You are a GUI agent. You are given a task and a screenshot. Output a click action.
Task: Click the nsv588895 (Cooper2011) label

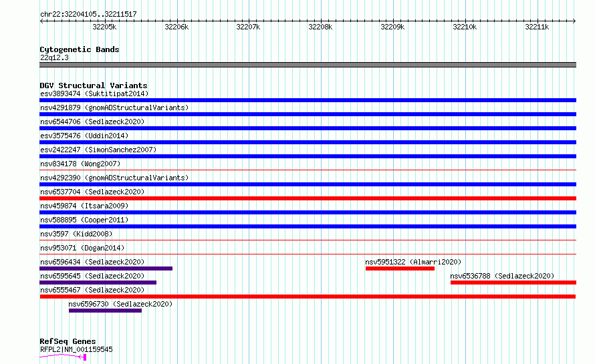84,220
